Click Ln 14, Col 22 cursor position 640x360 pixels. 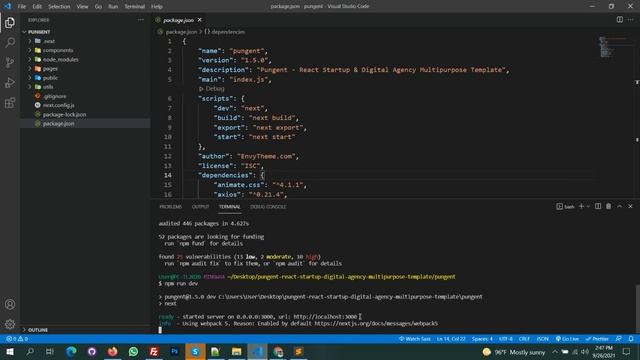tap(451, 339)
